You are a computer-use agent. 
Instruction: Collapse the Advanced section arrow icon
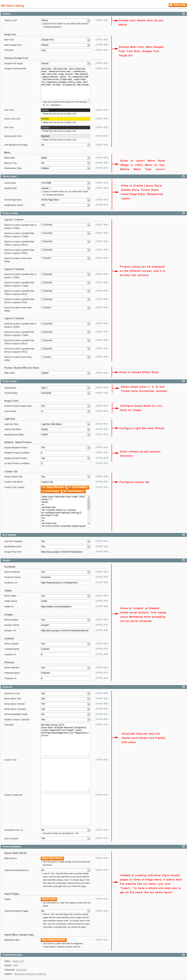point(184,687)
